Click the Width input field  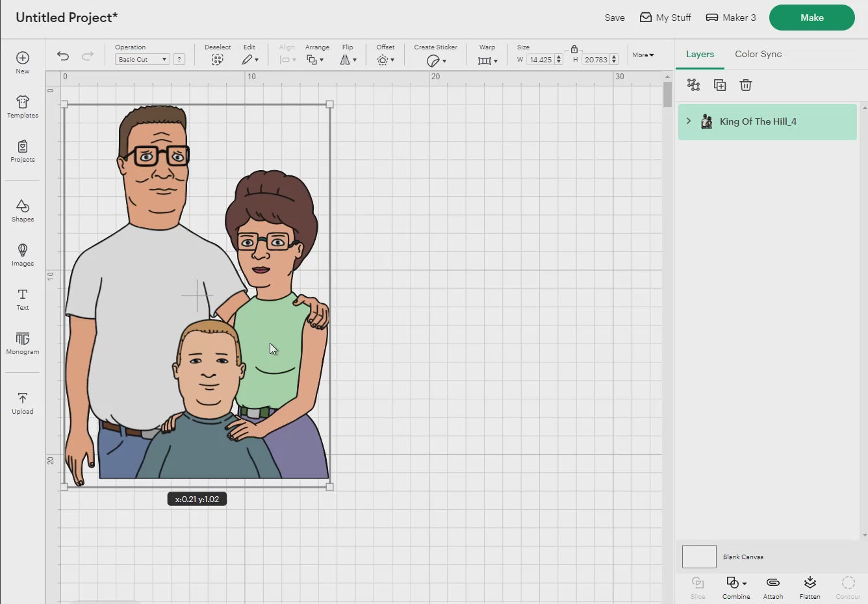pyautogui.click(x=541, y=60)
